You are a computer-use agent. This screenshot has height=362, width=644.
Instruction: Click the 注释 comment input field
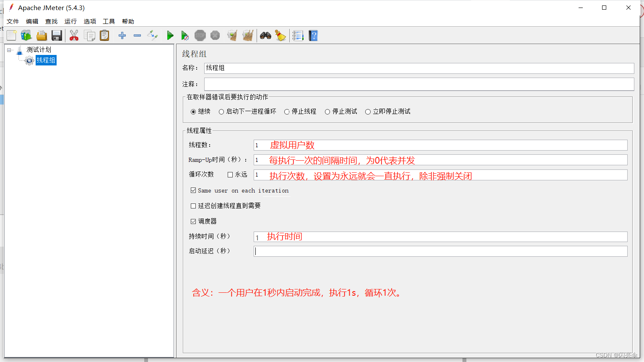click(x=419, y=84)
